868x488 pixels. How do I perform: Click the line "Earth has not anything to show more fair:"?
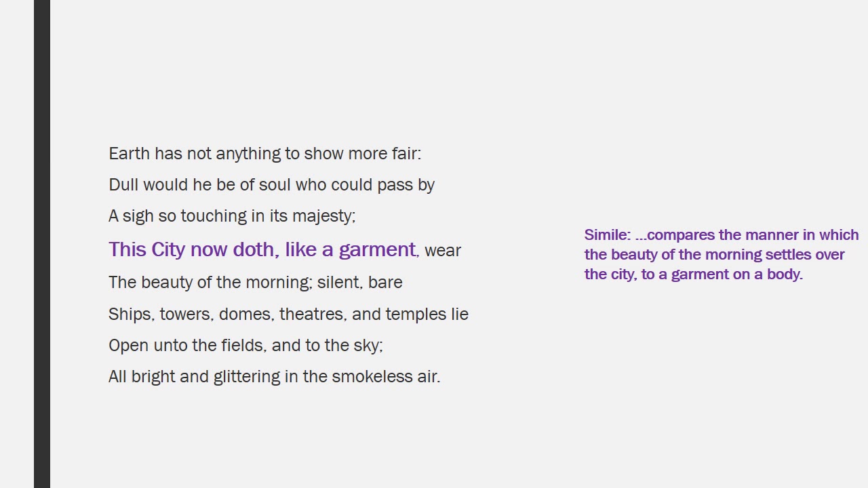click(x=264, y=154)
